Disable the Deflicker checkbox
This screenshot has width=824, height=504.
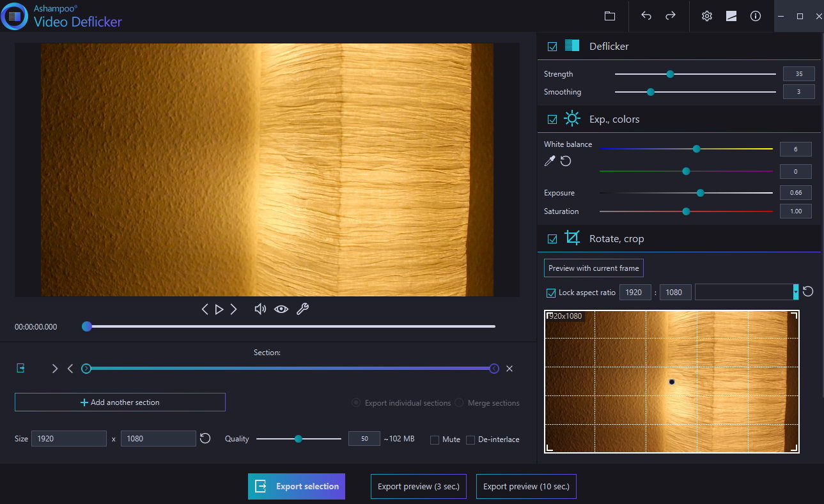552,47
